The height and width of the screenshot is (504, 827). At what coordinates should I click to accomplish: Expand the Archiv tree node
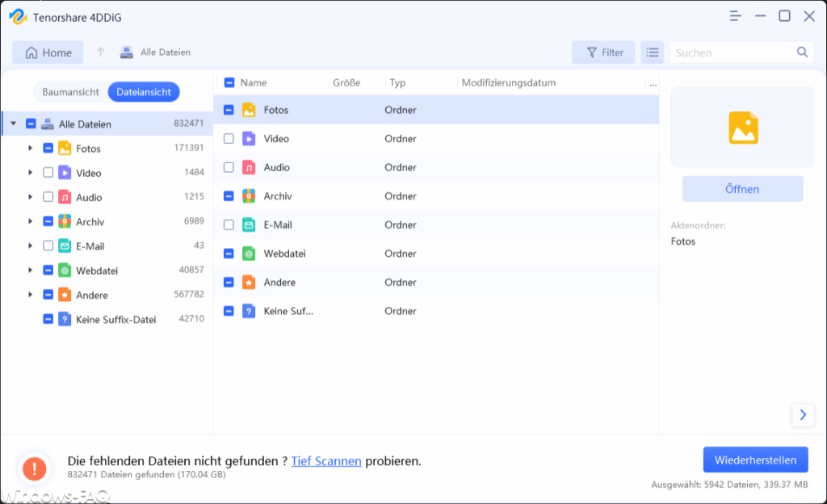pos(30,221)
